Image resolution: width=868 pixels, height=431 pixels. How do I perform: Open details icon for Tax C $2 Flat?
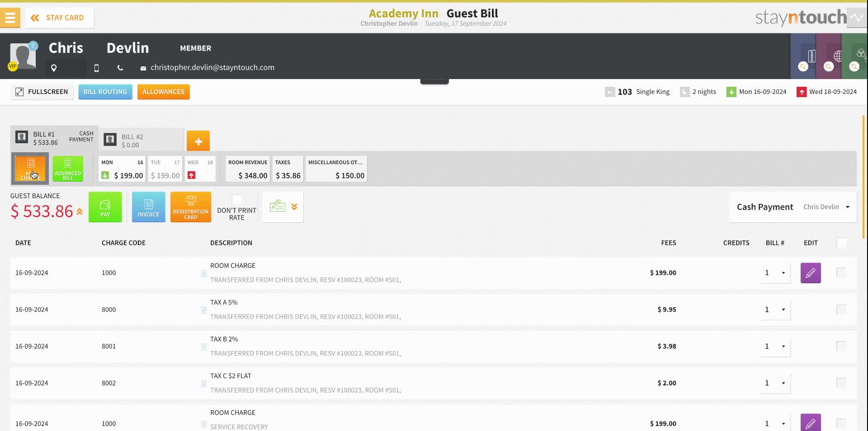203,384
